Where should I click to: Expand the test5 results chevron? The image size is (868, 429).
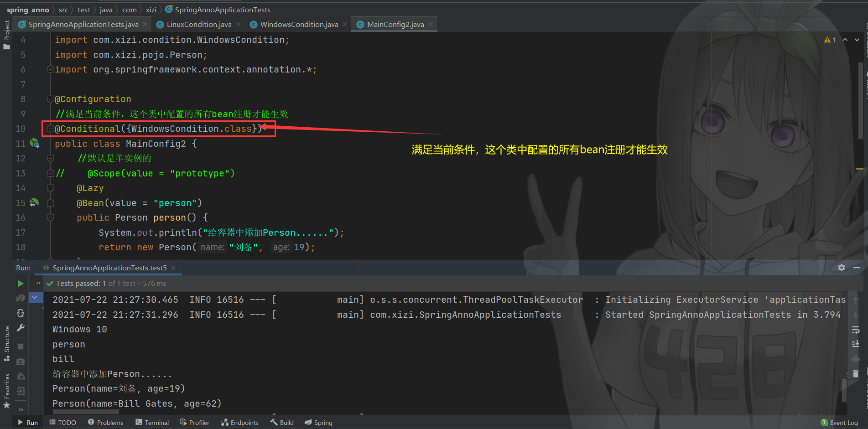pos(36,297)
